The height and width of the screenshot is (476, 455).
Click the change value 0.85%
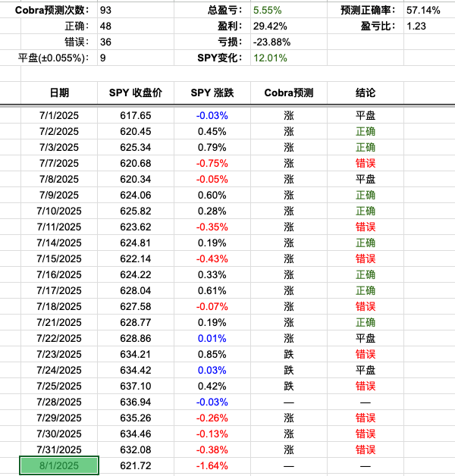(212, 354)
